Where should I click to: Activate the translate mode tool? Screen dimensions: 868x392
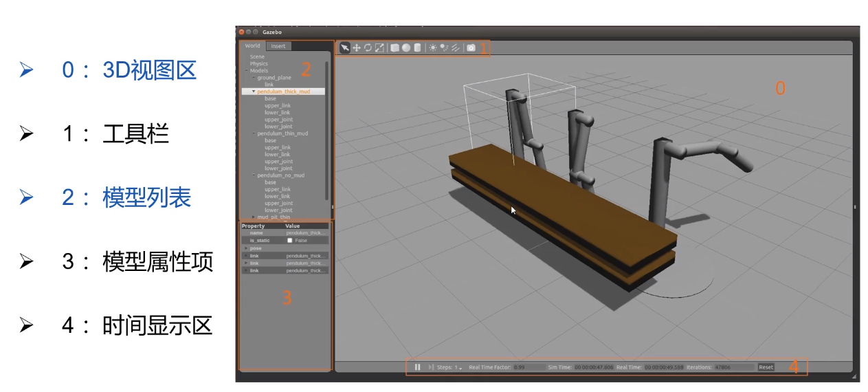coord(357,47)
